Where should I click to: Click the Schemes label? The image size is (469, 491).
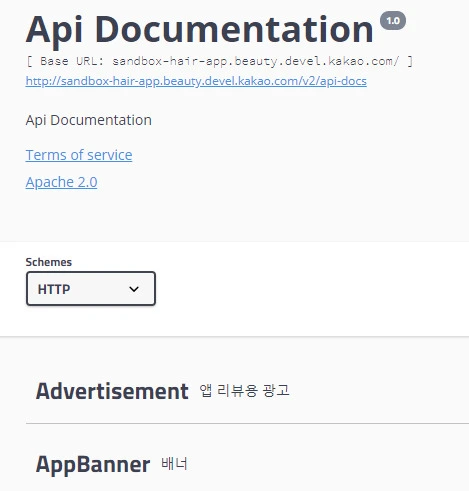point(49,262)
